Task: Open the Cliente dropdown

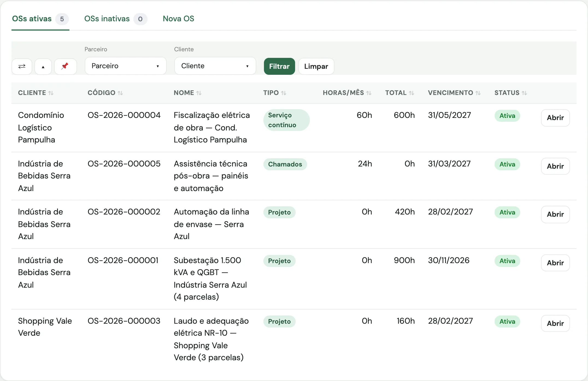Action: tap(215, 66)
